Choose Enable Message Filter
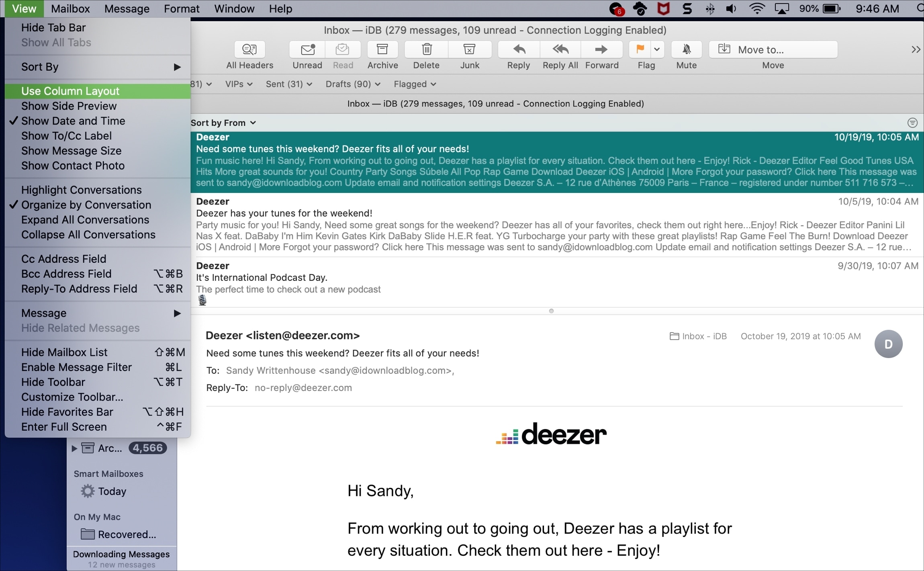 pos(98,367)
